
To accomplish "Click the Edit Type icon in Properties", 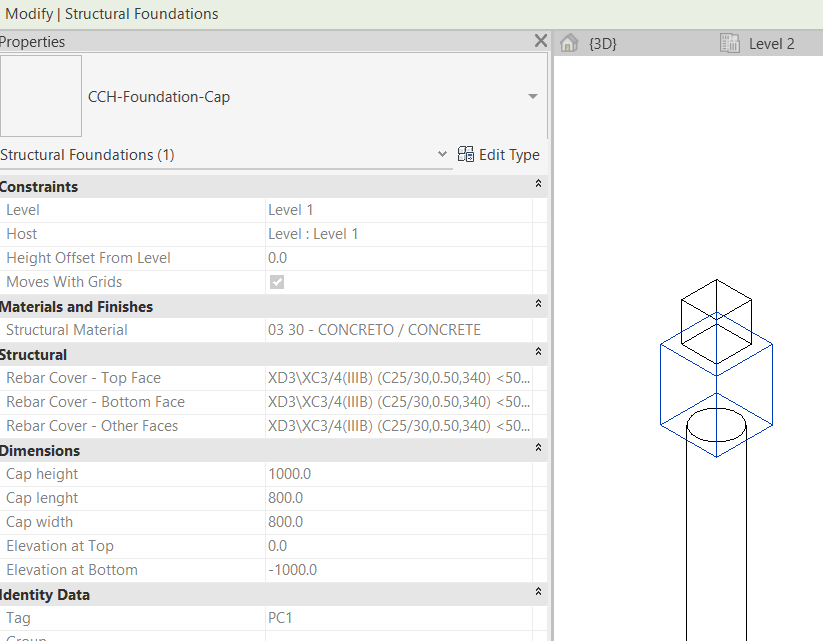I will (466, 155).
